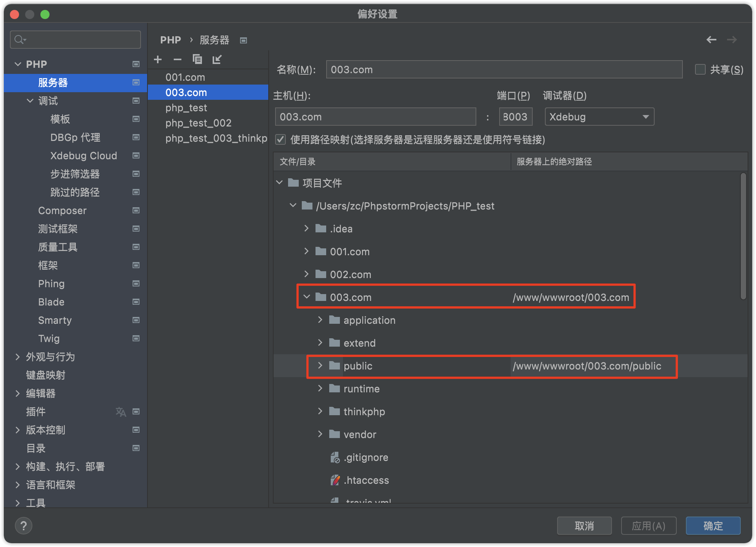
Task: Click the plugins language translation icon
Action: [x=120, y=412]
